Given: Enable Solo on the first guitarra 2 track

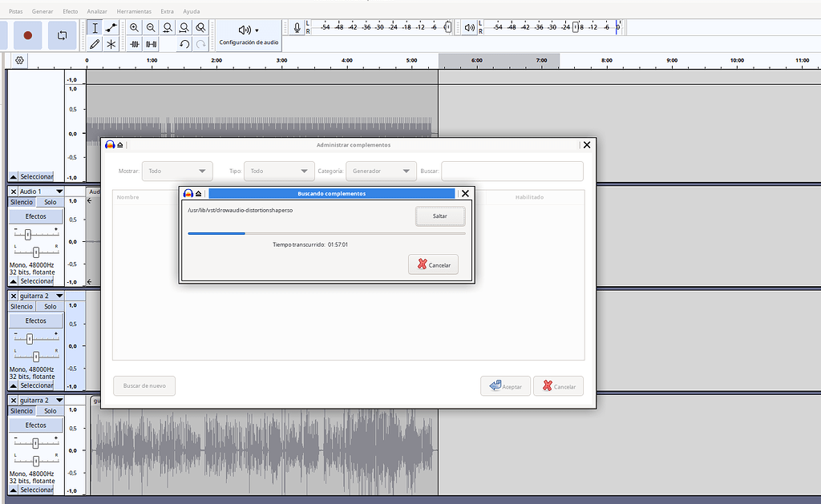Looking at the screenshot, I should [x=50, y=305].
